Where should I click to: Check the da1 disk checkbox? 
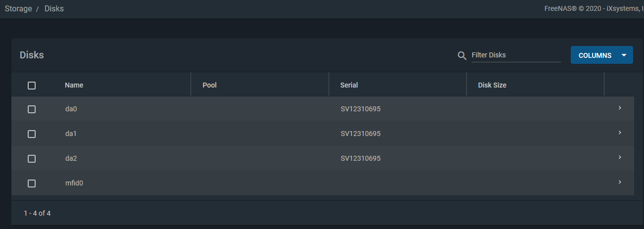[32, 134]
